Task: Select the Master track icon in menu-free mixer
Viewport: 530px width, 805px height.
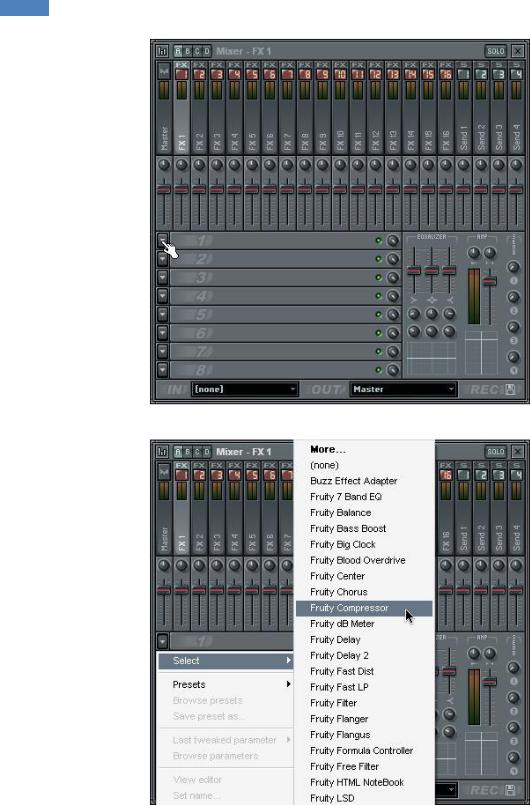Action: (164, 70)
